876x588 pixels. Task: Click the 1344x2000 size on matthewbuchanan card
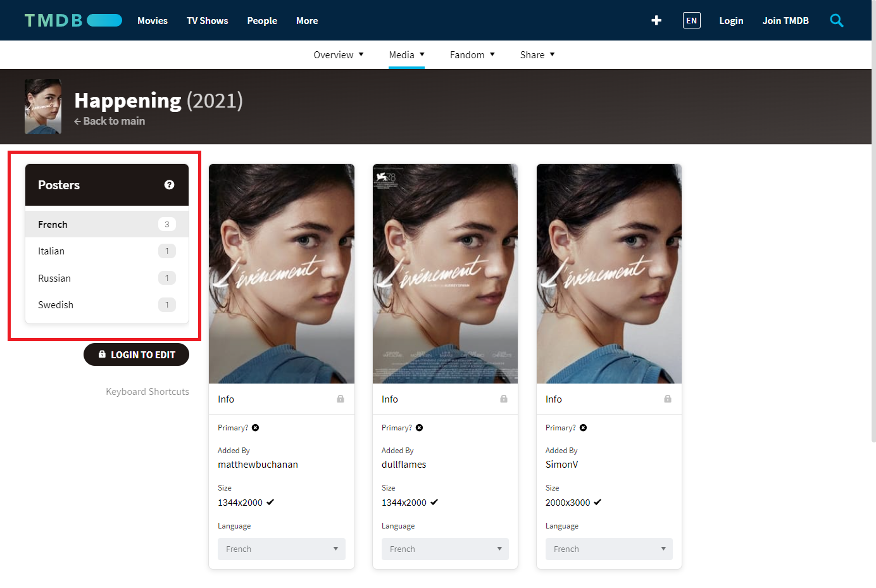click(240, 503)
